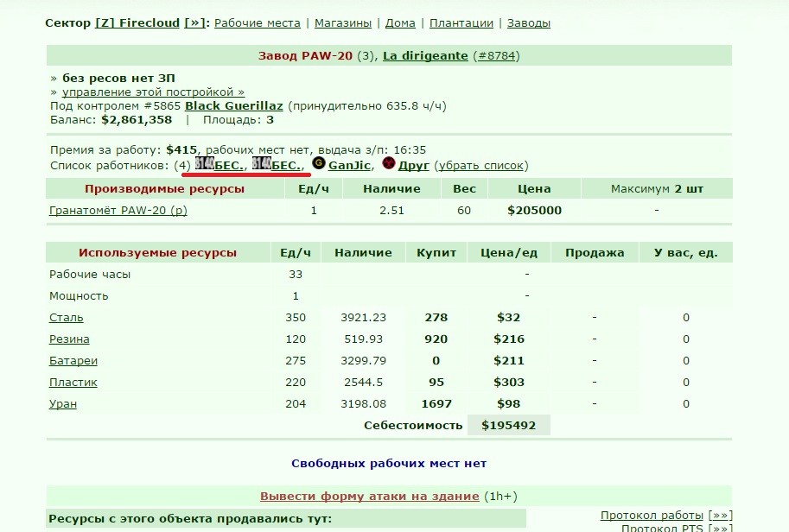The image size is (789, 532).
Task: Click the Максимум 2 шт header
Action: [657, 189]
